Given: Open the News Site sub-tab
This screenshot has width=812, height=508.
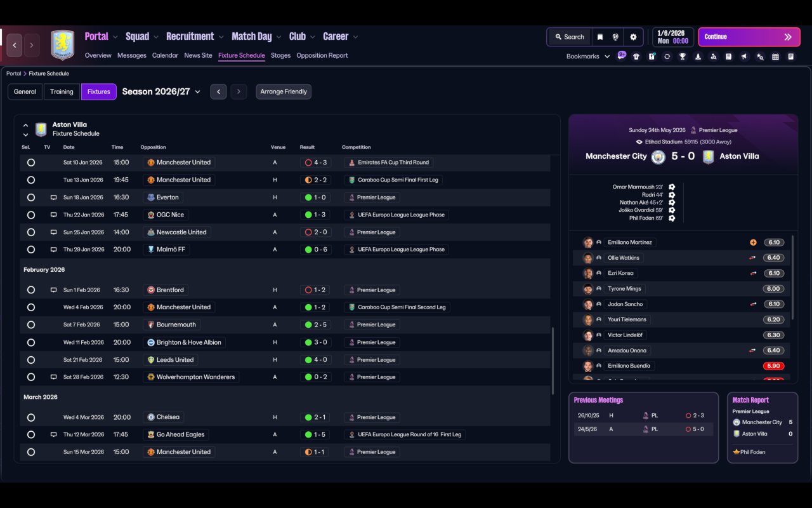Looking at the screenshot, I should [x=198, y=55].
